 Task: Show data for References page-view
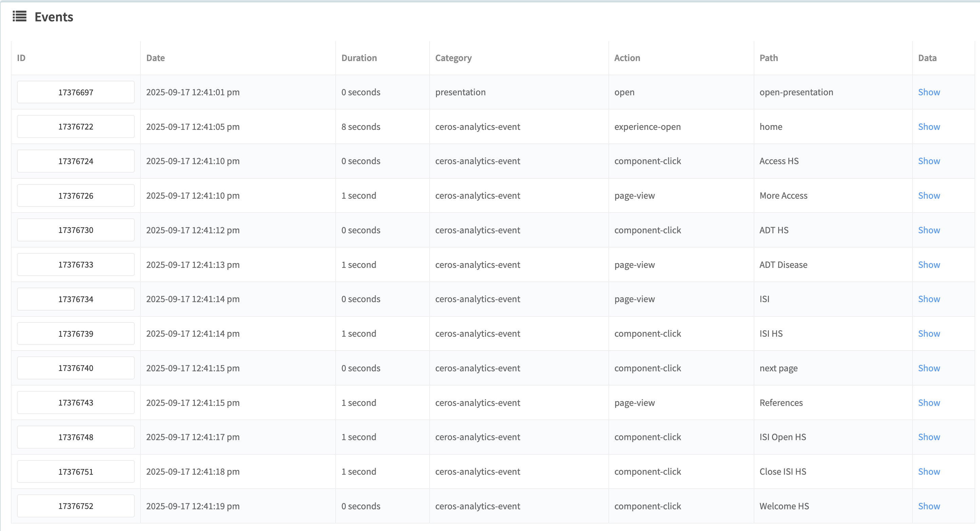[x=929, y=402]
